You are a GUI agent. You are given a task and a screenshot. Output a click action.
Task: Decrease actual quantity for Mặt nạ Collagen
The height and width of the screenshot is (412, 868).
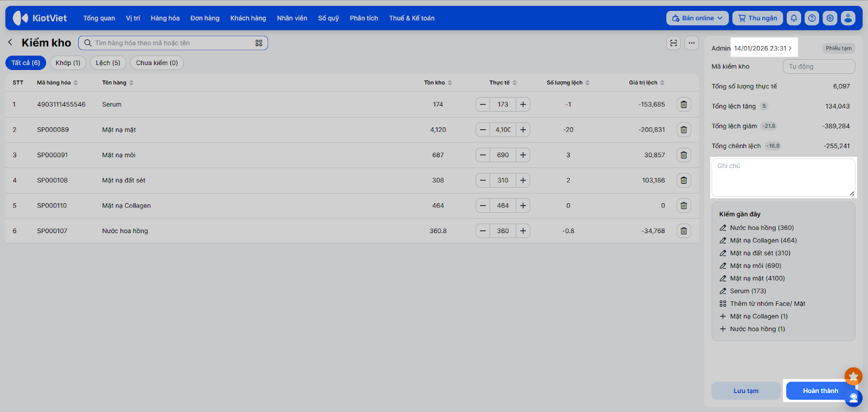click(x=483, y=205)
